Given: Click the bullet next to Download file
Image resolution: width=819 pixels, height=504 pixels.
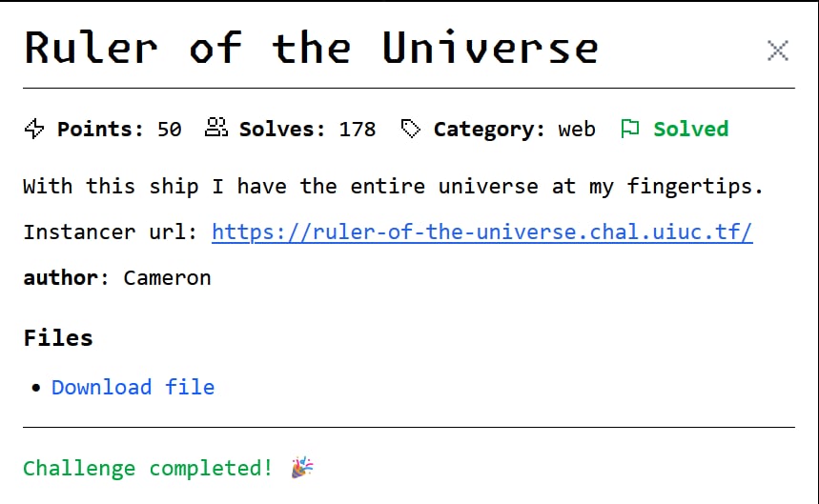Looking at the screenshot, I should pyautogui.click(x=35, y=388).
